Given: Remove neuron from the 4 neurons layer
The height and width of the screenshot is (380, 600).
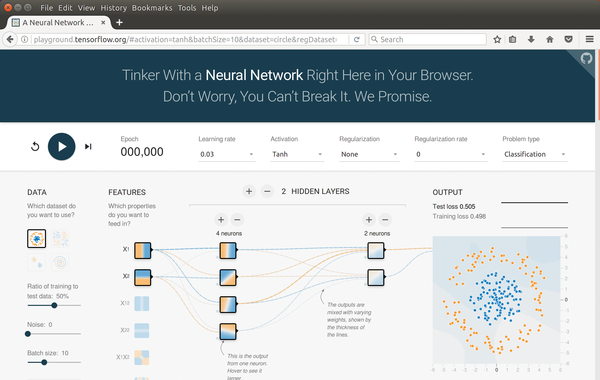Looking at the screenshot, I should coord(237,220).
